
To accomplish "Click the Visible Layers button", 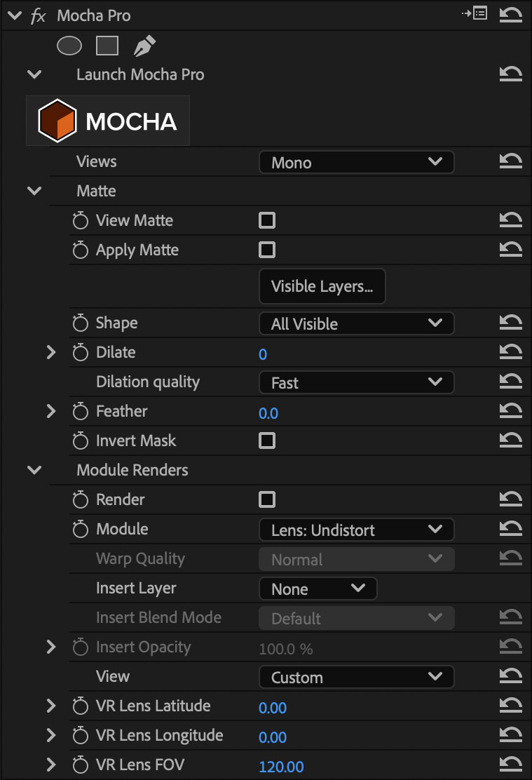I will pyautogui.click(x=322, y=286).
